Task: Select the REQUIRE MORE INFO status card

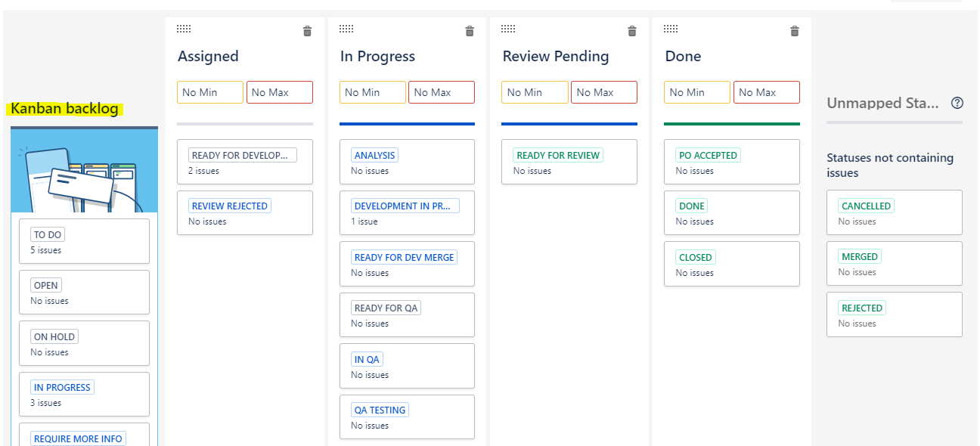Action: pos(84,435)
